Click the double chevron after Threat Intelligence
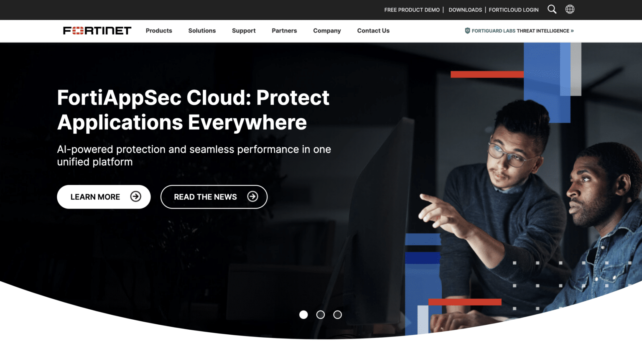 572,31
